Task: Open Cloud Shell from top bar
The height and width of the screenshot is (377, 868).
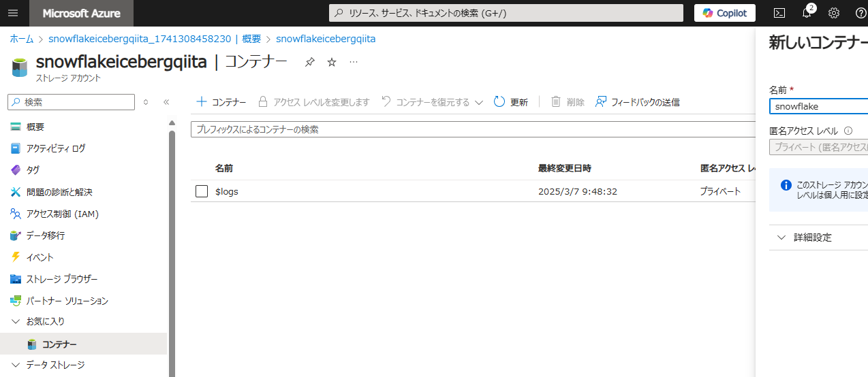Action: click(x=779, y=13)
